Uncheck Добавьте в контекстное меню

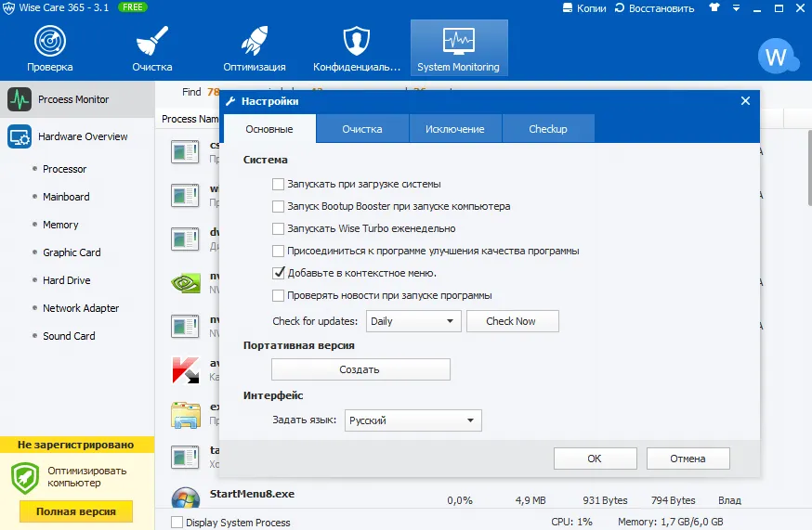point(278,273)
